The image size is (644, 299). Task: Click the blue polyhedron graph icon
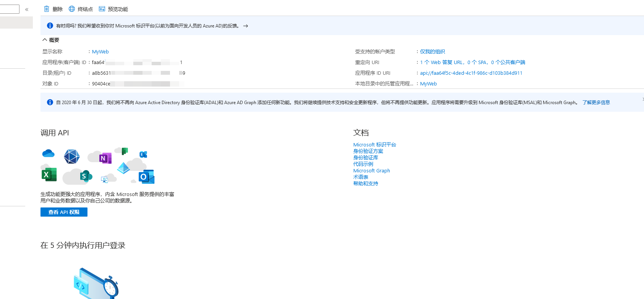72,156
